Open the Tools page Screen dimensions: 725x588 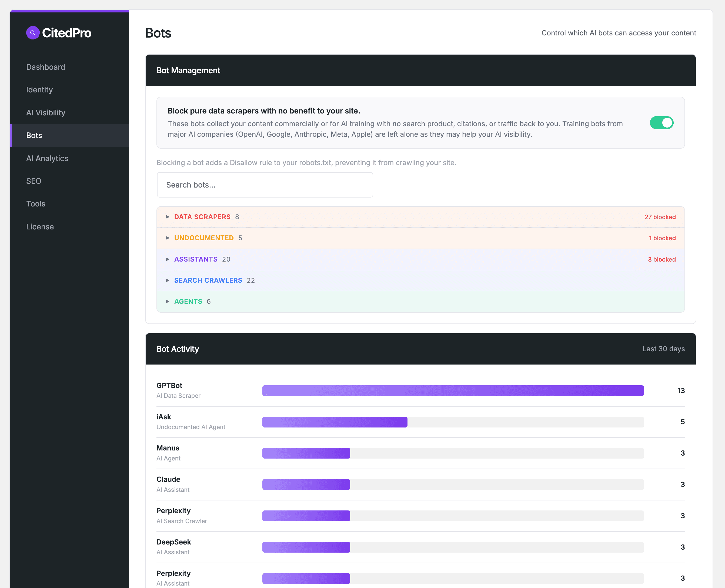[36, 203]
